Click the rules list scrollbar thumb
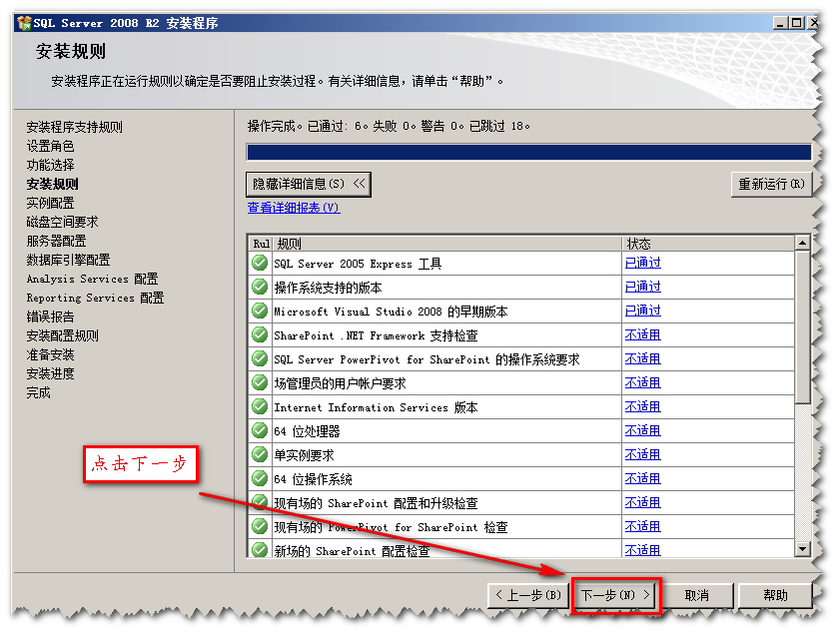The width and height of the screenshot is (840, 635). (802, 326)
